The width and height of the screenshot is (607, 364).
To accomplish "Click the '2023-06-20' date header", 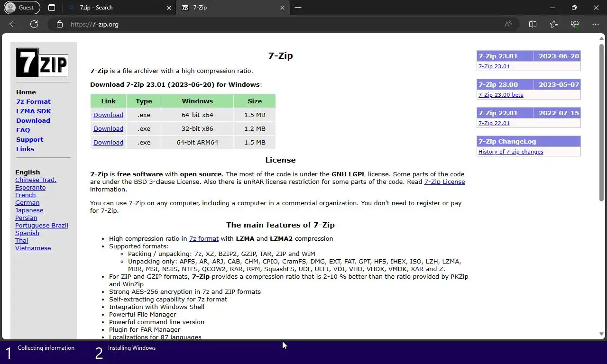I will (559, 56).
